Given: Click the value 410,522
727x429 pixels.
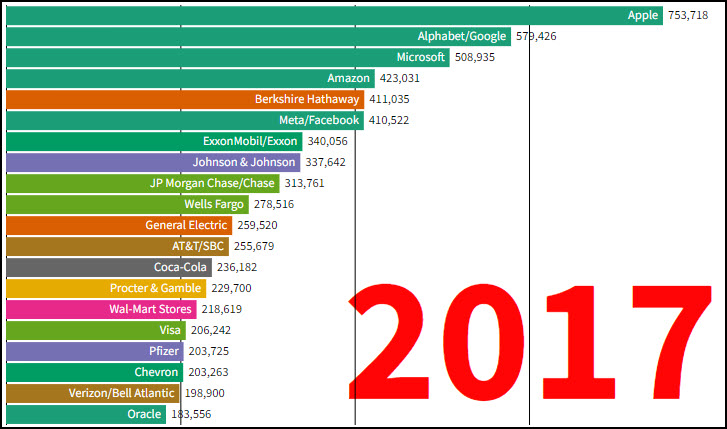Looking at the screenshot, I should pyautogui.click(x=389, y=120).
